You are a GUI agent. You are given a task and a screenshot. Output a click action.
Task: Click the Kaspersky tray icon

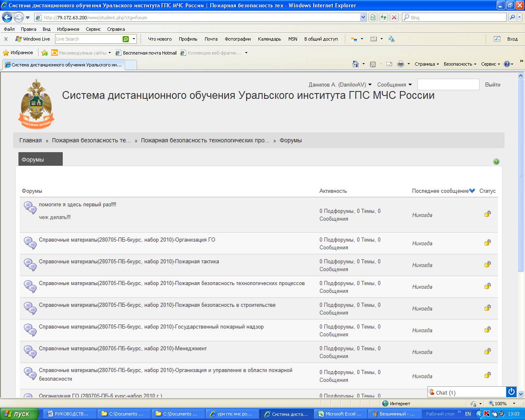click(487, 414)
